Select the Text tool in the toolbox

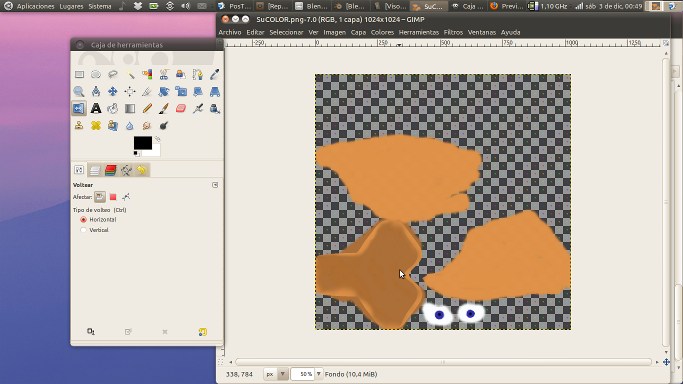tap(96, 108)
